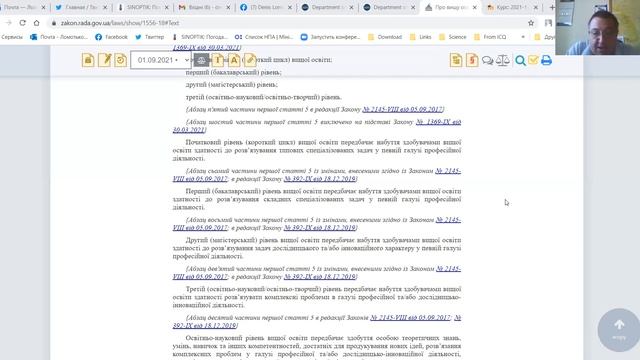
Task: Switch to the Почта tab
Action: click(20, 7)
